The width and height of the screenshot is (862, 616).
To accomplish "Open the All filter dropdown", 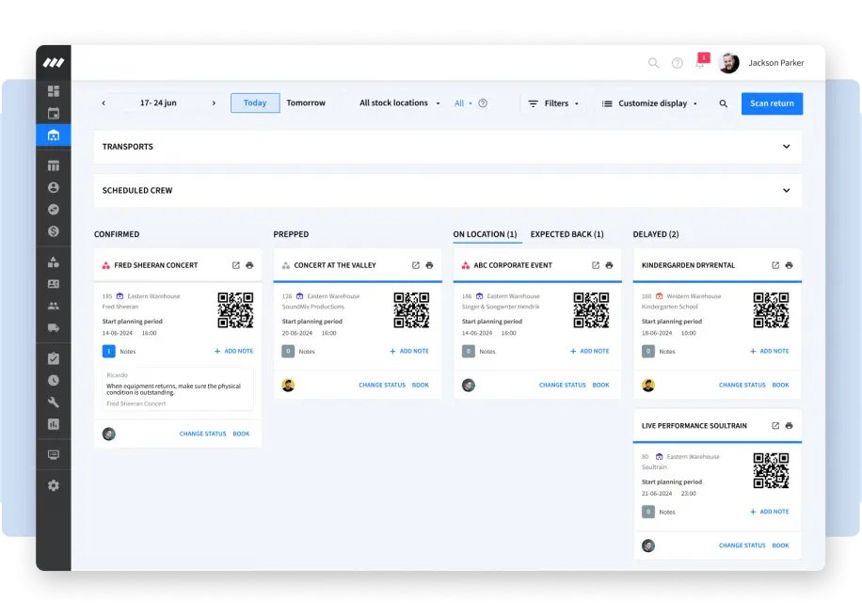I will [x=463, y=103].
